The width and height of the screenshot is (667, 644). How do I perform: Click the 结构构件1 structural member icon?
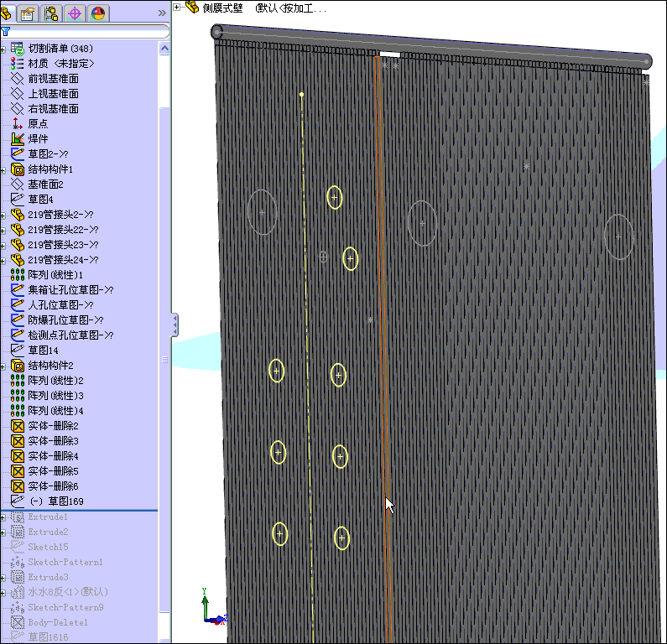point(18,169)
